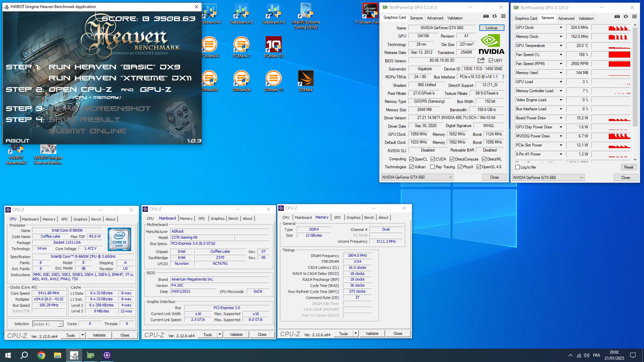Switch to Advanced tab in GPU-Z Graphics Card window
This screenshot has width=644, height=362.
tap(435, 18)
